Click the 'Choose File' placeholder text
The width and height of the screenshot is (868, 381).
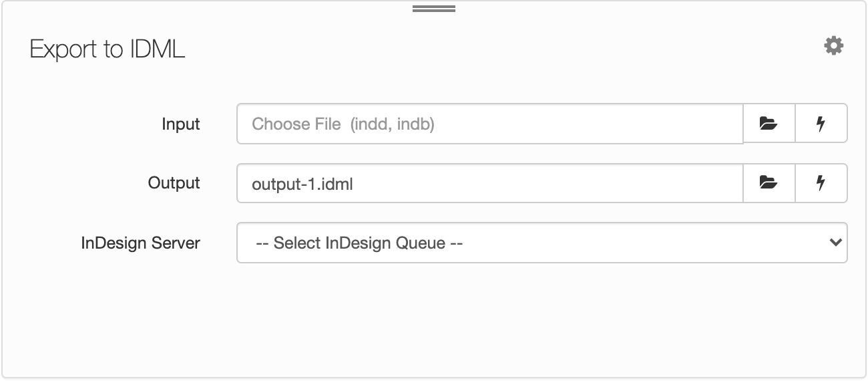tap(296, 124)
